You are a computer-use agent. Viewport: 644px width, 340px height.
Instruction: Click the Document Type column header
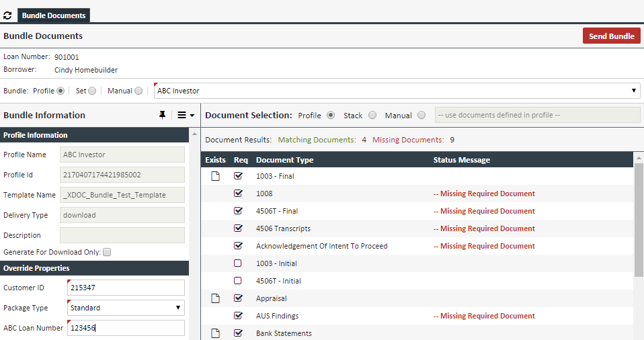(x=284, y=160)
